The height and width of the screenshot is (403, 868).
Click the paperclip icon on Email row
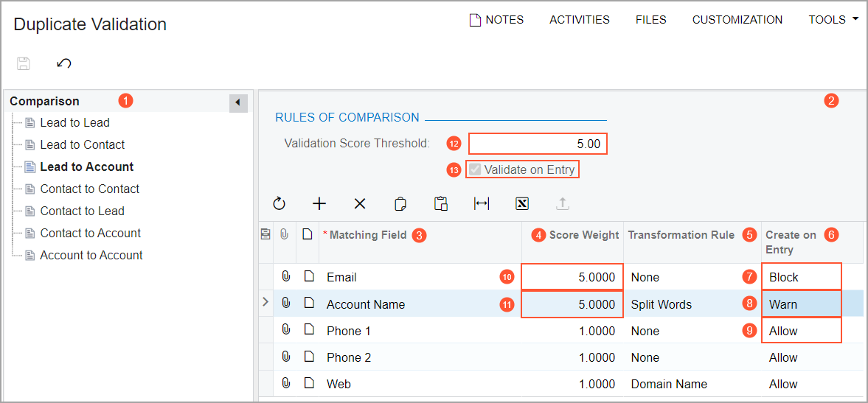tap(286, 277)
